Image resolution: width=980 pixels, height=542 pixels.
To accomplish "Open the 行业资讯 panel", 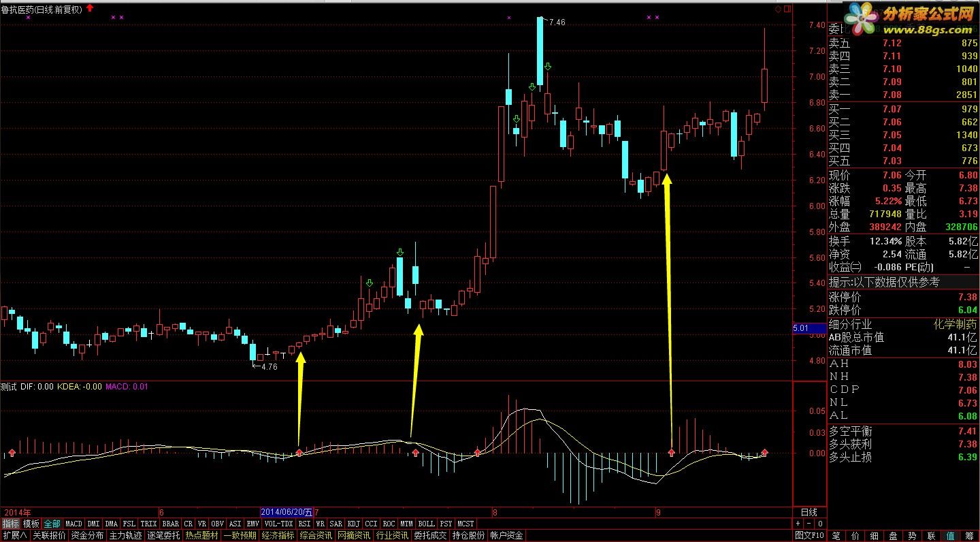I will click(393, 536).
